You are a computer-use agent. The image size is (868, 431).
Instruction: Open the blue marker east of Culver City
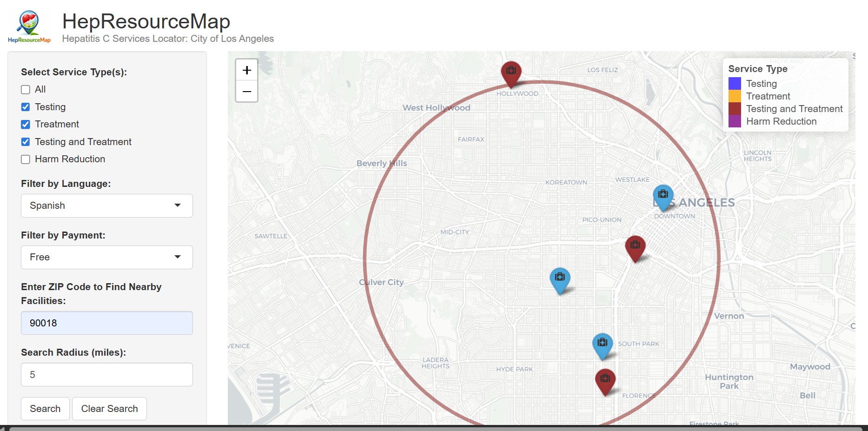560,278
